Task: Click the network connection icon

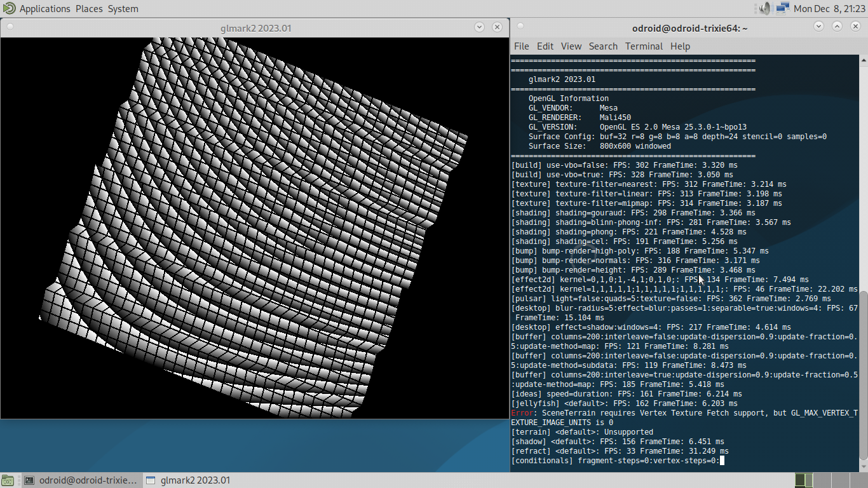Action: 782,8
